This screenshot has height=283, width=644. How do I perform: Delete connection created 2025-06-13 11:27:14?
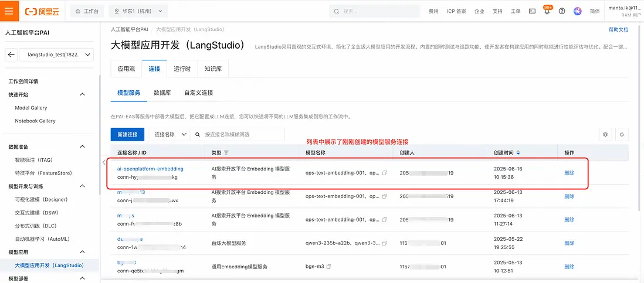(x=570, y=220)
